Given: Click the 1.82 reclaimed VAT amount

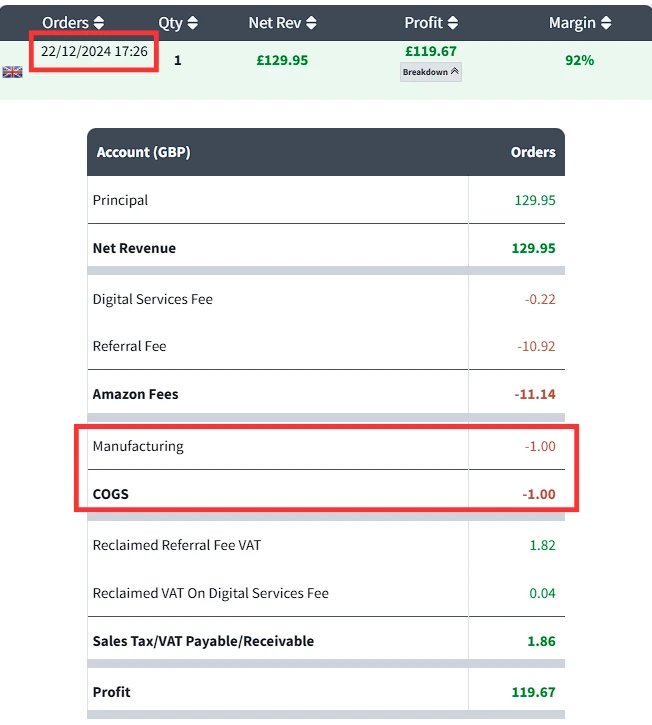Looking at the screenshot, I should pyautogui.click(x=542, y=545).
